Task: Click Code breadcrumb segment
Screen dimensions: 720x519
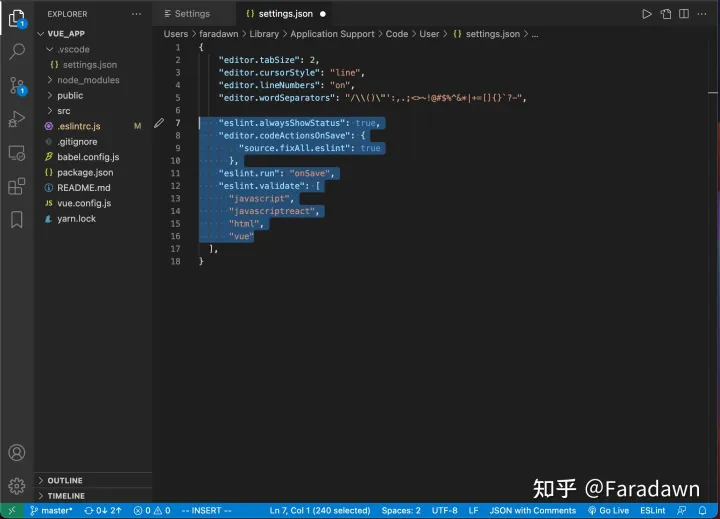Action: coord(397,34)
